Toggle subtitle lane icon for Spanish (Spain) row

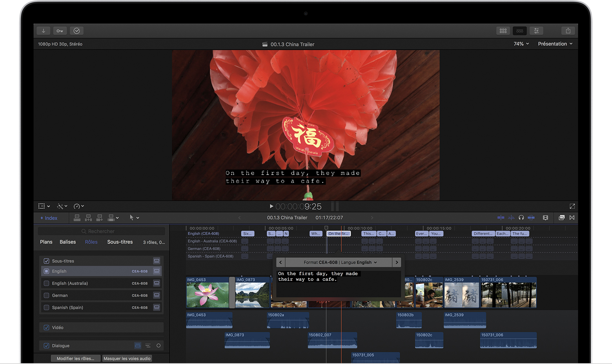[157, 308]
